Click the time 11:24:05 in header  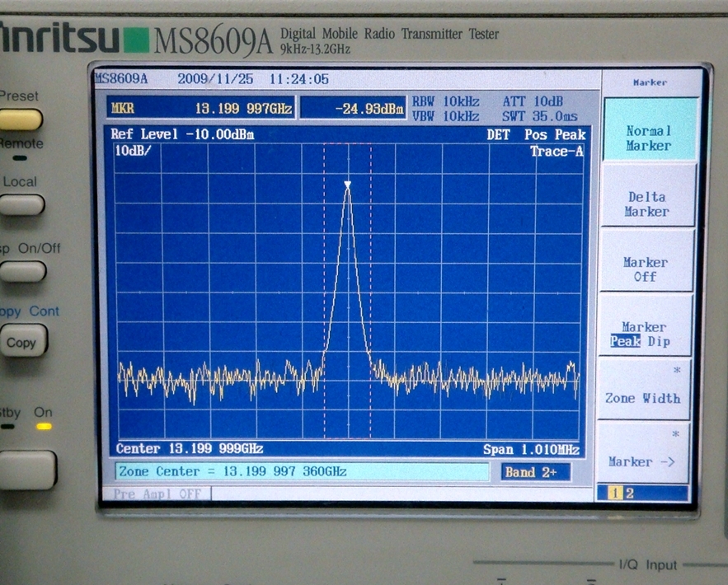(299, 79)
